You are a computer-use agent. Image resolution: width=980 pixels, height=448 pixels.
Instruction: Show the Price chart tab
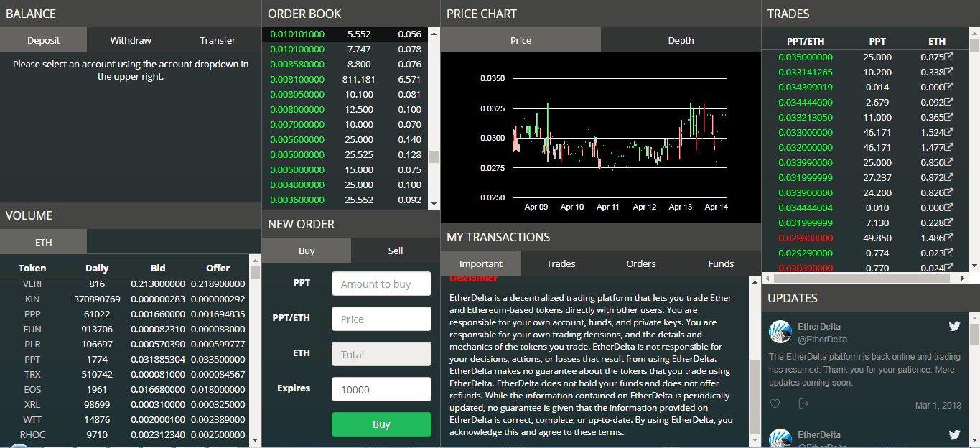[x=521, y=40]
